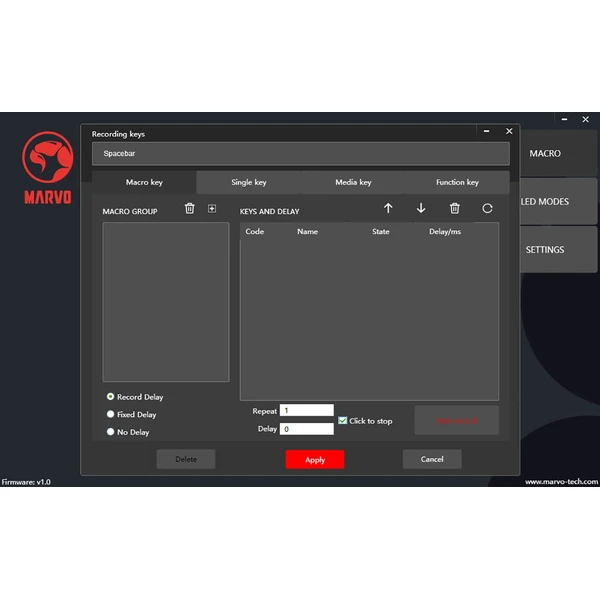Viewport: 600px width, 600px height.
Task: Click the Marvo logo
Action: pos(48,168)
